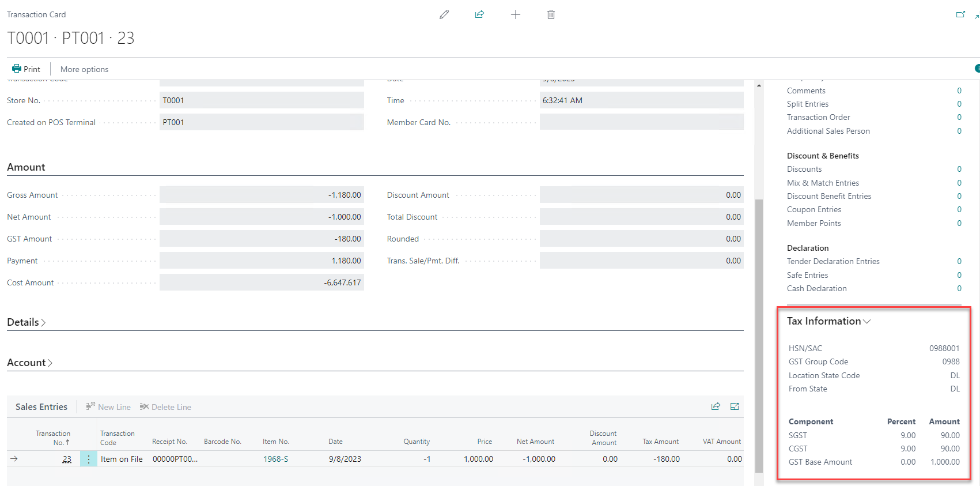Open page in new window icon
This screenshot has width=980, height=486.
[x=960, y=14]
